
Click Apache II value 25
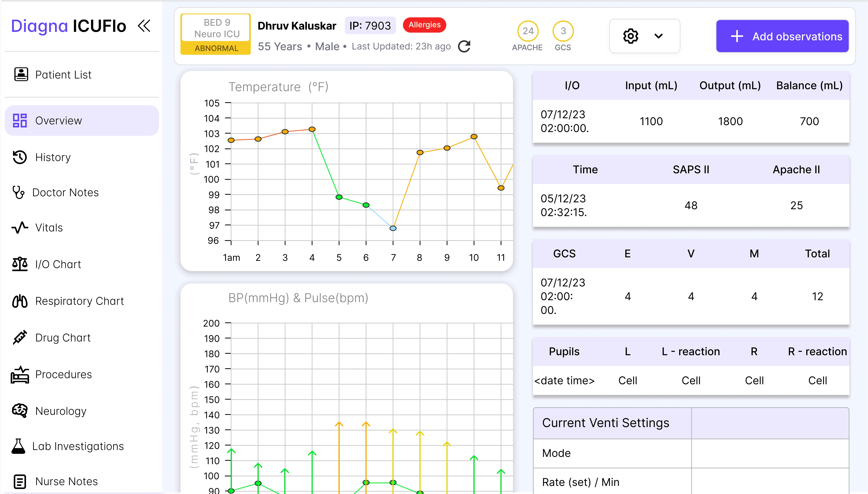click(x=796, y=205)
